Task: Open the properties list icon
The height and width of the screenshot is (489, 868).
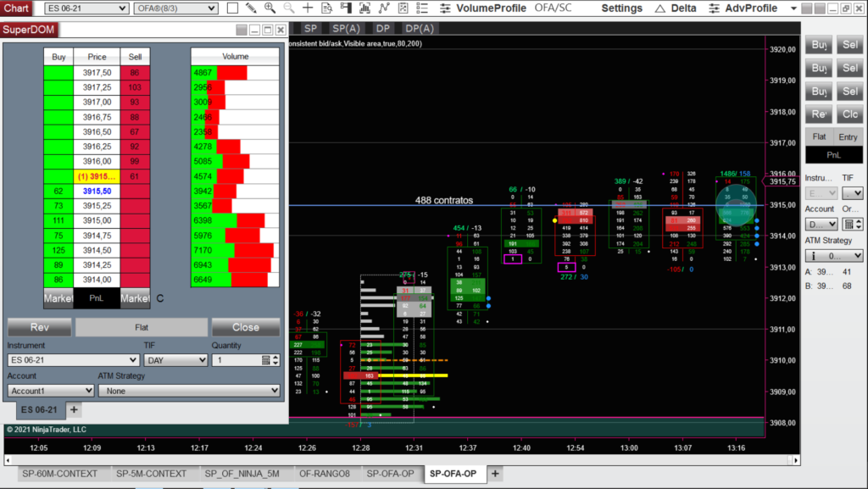Action: pyautogui.click(x=422, y=8)
